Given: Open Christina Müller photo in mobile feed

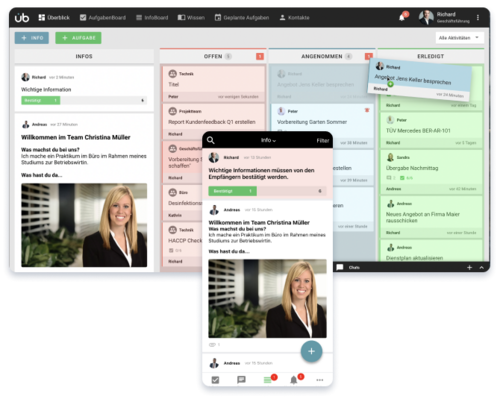Looking at the screenshot, I should [x=267, y=299].
